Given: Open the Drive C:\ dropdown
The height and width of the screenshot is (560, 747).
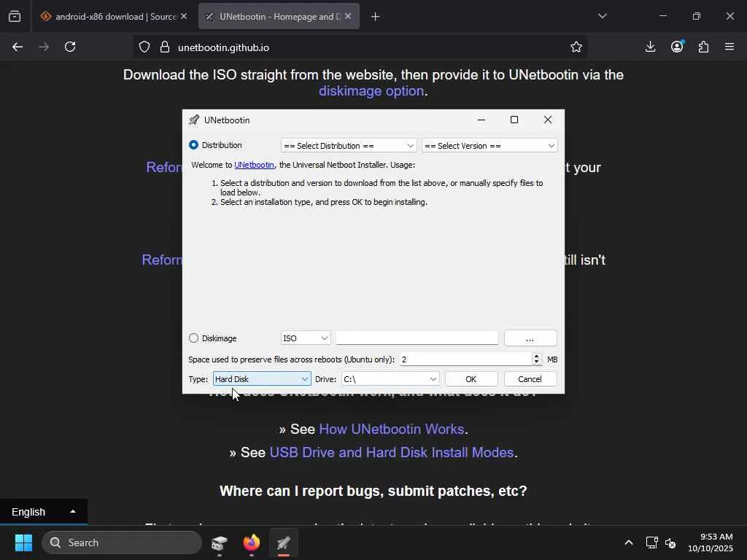Looking at the screenshot, I should [x=390, y=379].
